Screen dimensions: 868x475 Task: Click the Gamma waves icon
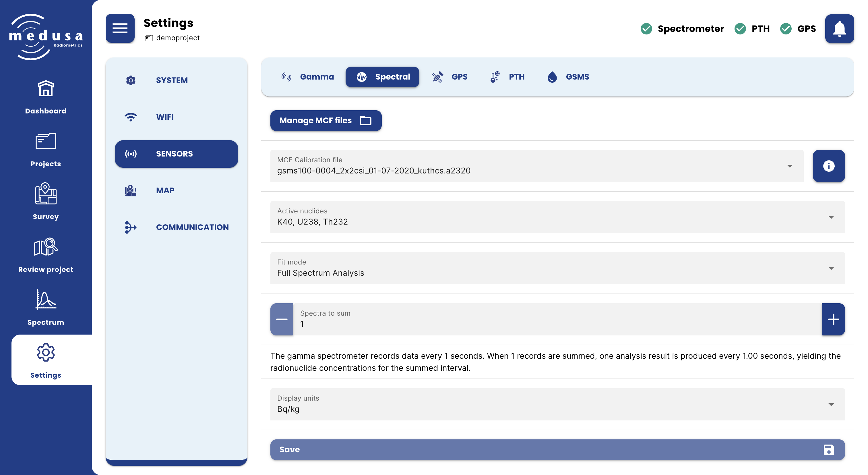(x=286, y=77)
